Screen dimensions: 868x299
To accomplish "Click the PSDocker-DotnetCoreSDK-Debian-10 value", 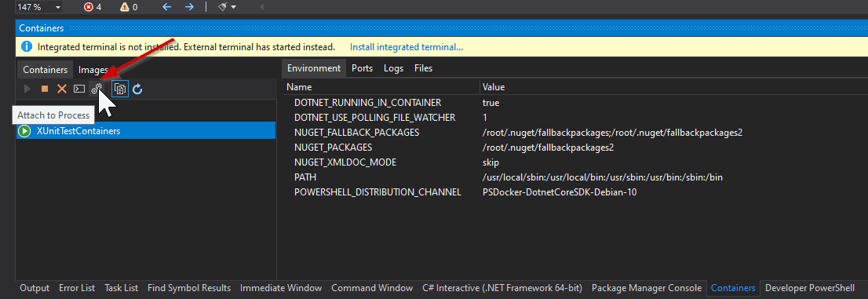I will (560, 192).
